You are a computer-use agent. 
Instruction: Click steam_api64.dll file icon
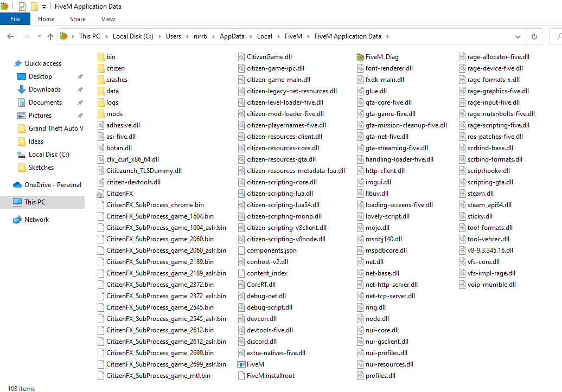[x=462, y=205]
